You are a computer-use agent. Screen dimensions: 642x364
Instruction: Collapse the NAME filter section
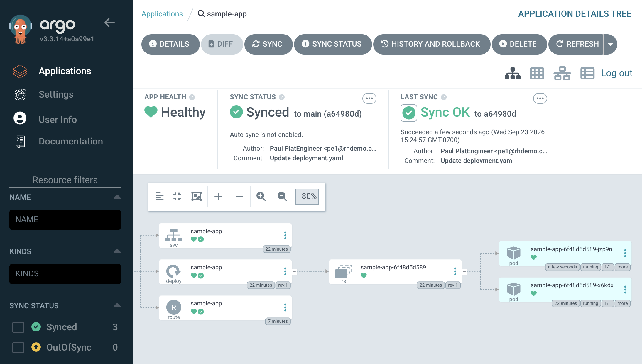pyautogui.click(x=117, y=197)
